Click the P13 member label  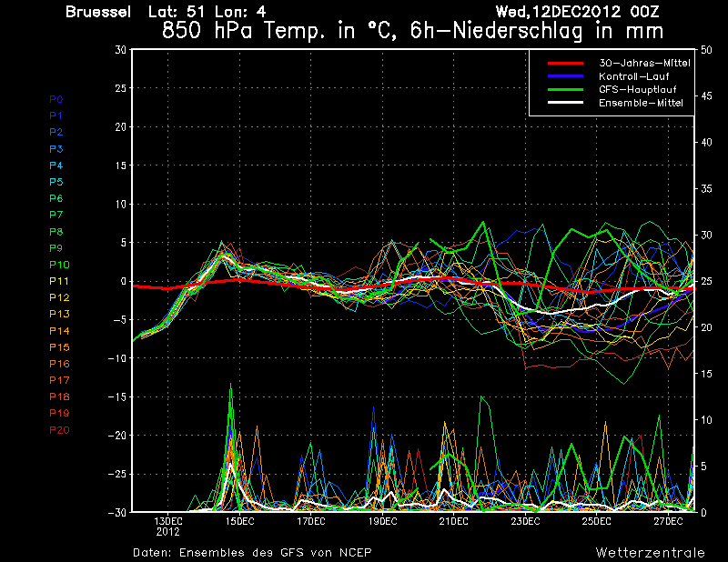pos(59,314)
